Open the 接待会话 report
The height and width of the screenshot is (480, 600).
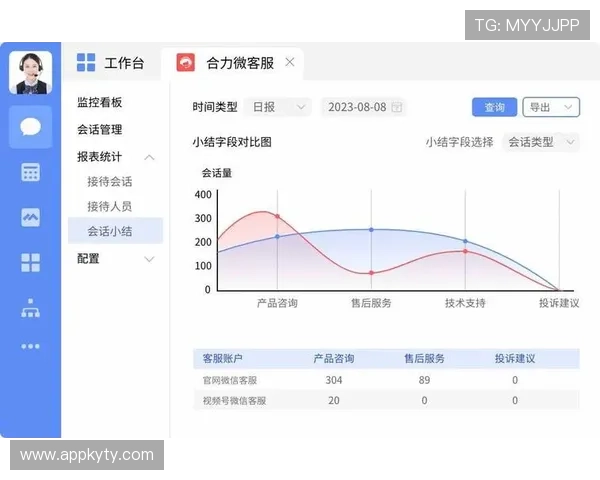pos(110,181)
